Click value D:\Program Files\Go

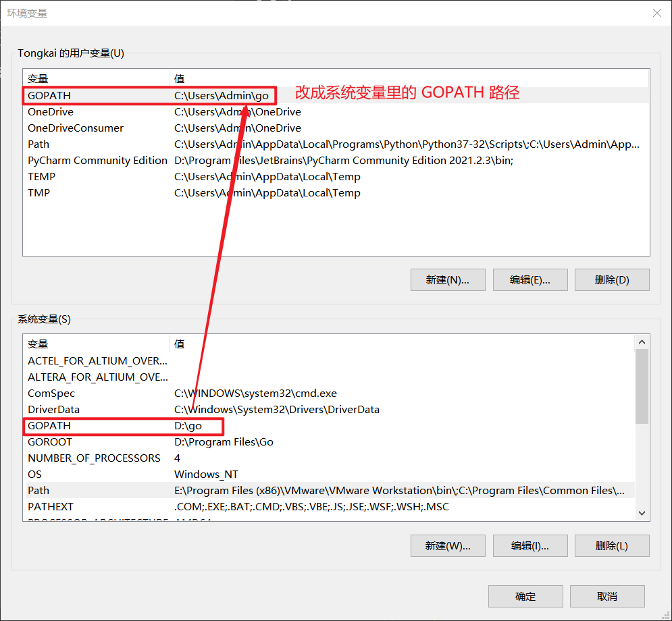(x=224, y=442)
